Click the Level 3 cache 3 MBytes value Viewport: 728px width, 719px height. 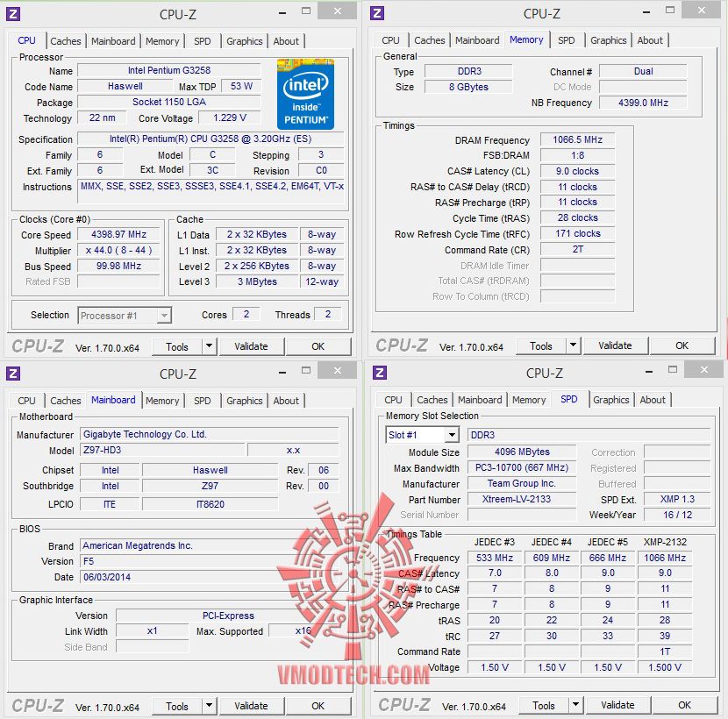click(257, 281)
